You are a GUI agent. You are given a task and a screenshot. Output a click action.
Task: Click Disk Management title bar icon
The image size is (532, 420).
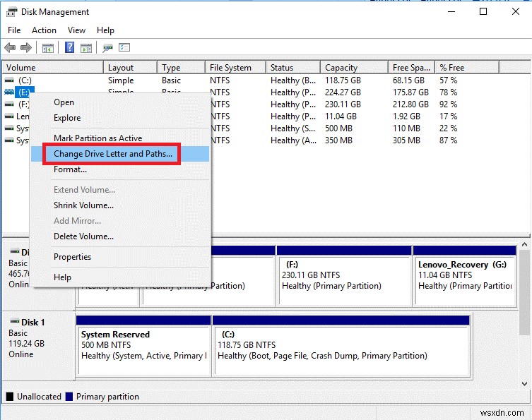(x=11, y=12)
